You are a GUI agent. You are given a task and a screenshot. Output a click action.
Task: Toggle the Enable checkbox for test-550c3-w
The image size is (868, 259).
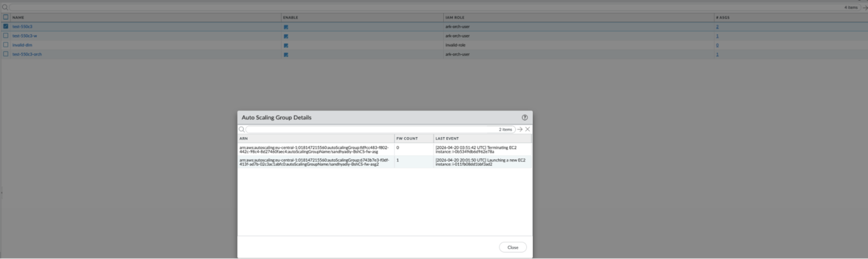coord(286,36)
